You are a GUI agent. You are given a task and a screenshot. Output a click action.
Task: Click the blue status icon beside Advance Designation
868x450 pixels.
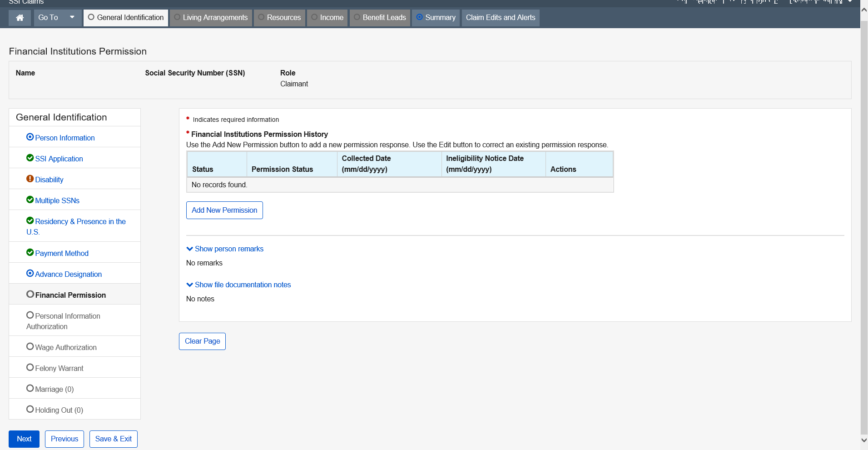[x=30, y=273]
